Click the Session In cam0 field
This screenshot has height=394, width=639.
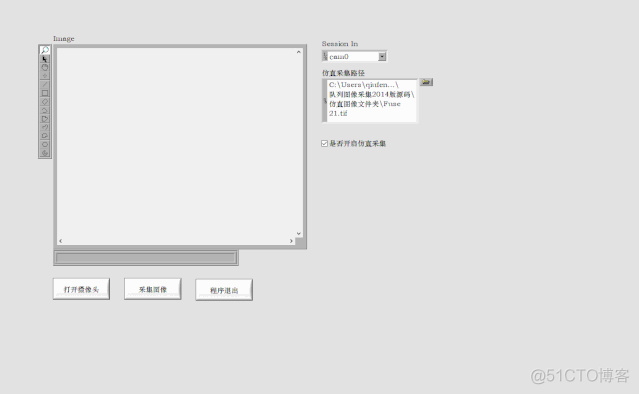coord(353,56)
